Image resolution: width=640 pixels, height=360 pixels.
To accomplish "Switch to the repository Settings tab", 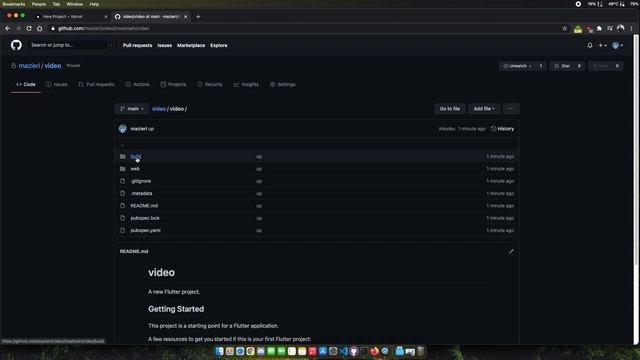I will click(x=282, y=84).
